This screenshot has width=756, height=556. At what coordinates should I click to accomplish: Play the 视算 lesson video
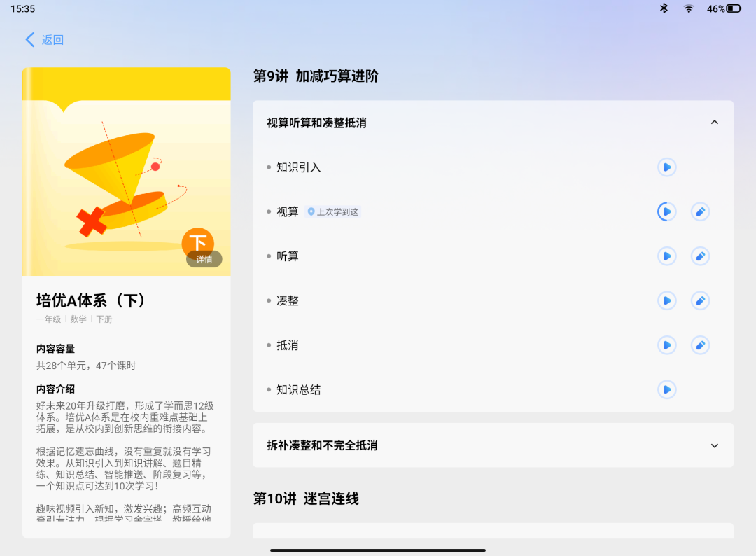(x=667, y=211)
